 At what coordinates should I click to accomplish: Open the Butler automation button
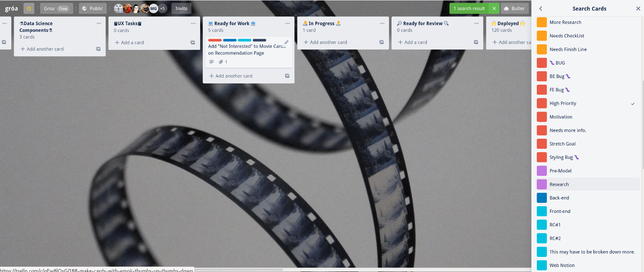pyautogui.click(x=514, y=8)
